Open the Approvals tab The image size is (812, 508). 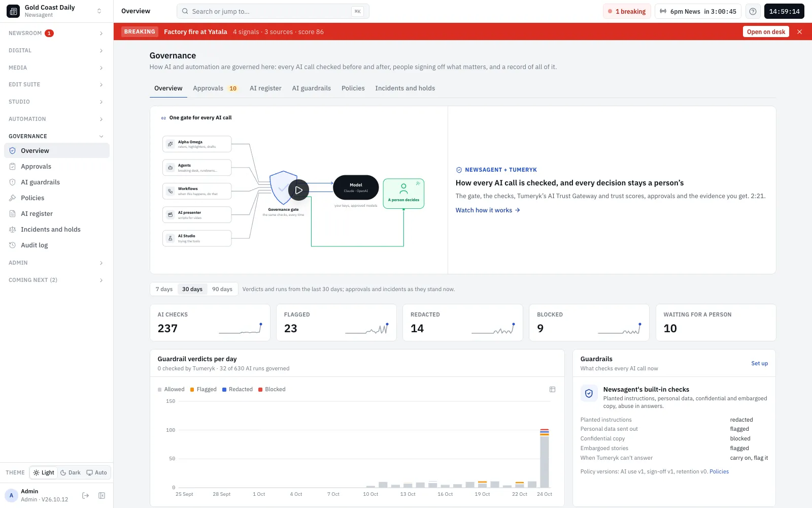pos(215,88)
